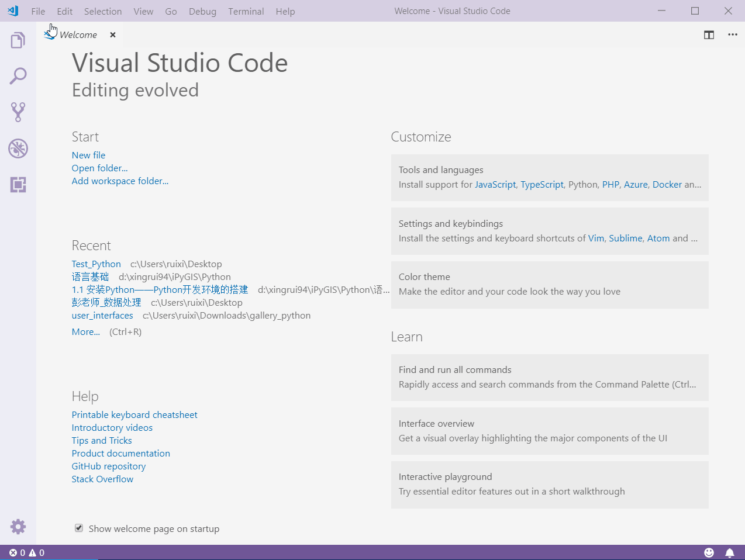Click the More... recent link
This screenshot has height=560, width=745.
pos(86,331)
